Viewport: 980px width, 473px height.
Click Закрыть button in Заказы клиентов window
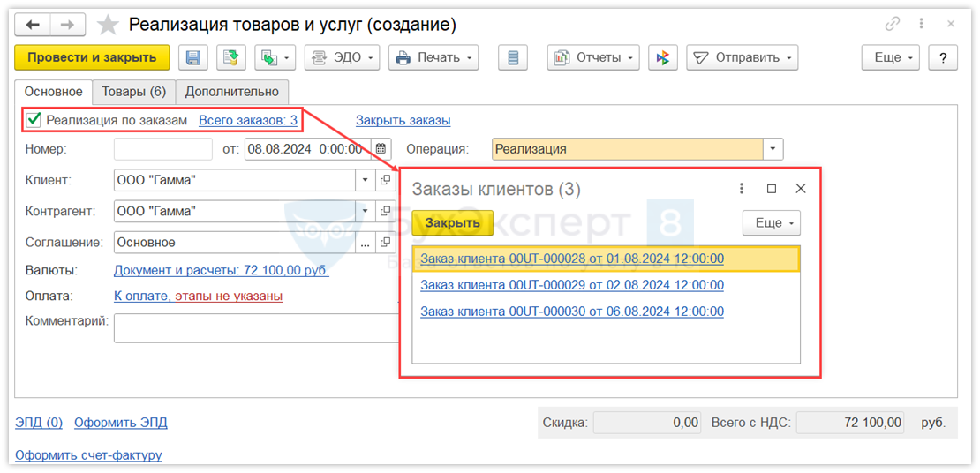coord(453,222)
